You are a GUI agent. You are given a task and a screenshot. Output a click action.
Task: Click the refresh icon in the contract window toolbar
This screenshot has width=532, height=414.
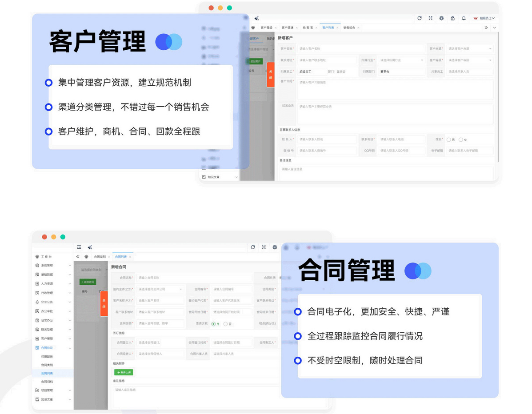[253, 247]
